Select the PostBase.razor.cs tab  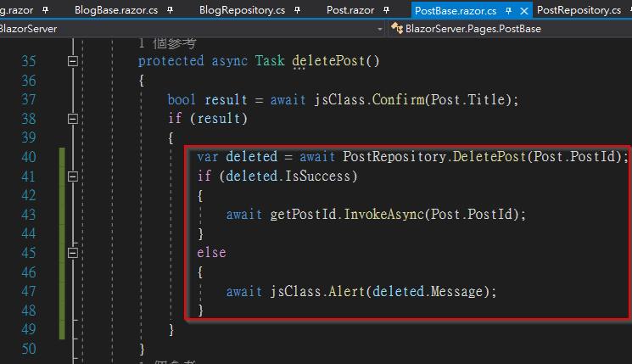click(456, 11)
